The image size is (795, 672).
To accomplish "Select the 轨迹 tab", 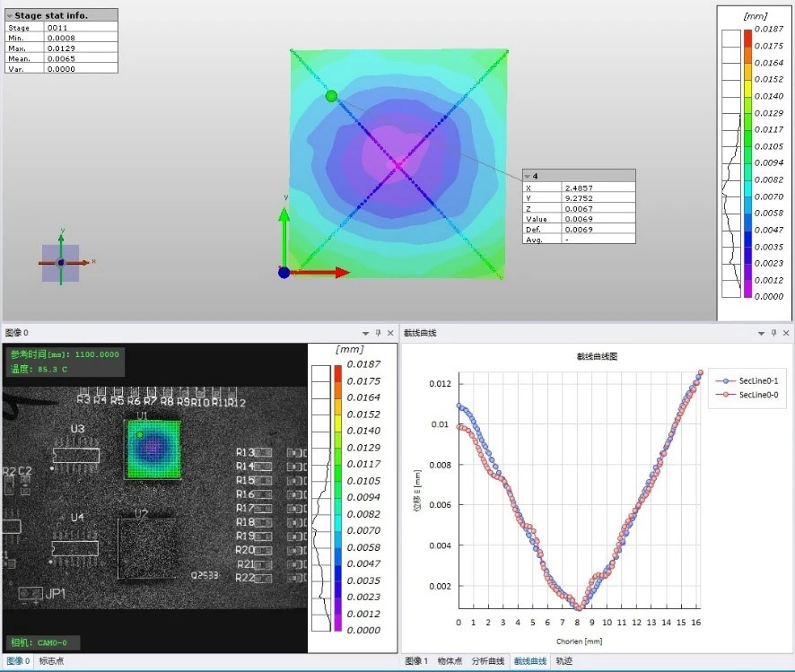I will tap(563, 661).
